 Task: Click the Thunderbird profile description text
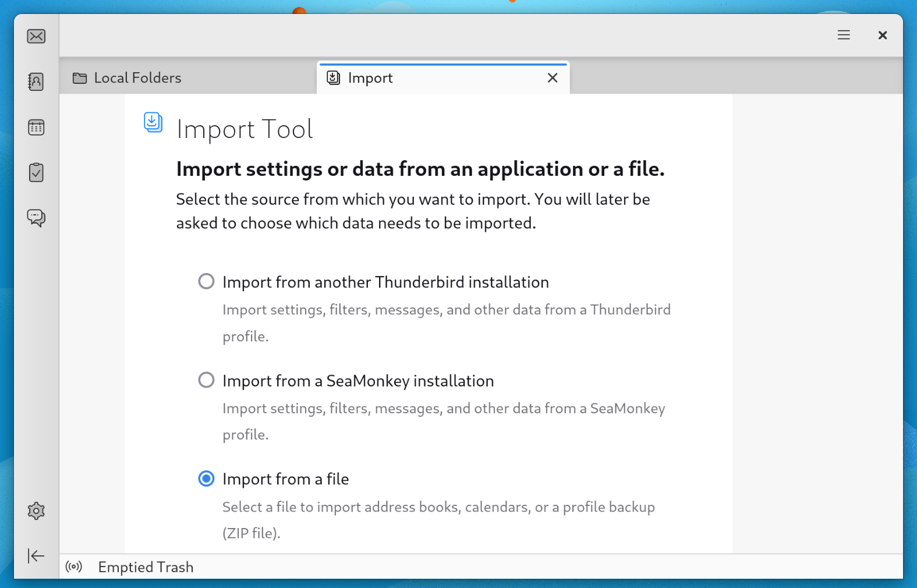pyautogui.click(x=447, y=323)
